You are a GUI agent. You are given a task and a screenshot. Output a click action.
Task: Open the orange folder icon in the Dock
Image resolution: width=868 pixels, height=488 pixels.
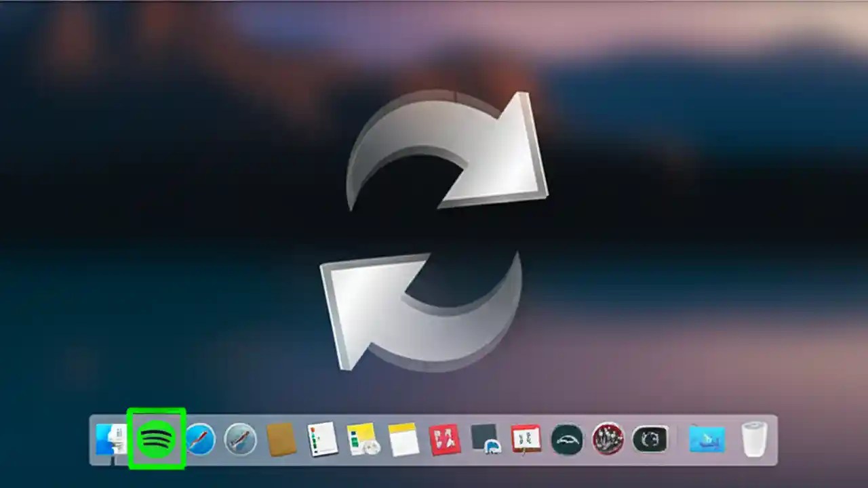click(x=281, y=439)
